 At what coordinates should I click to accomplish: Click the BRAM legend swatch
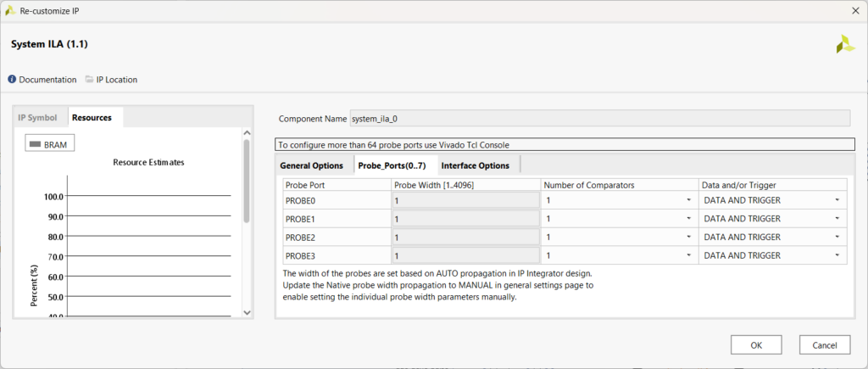tap(36, 145)
